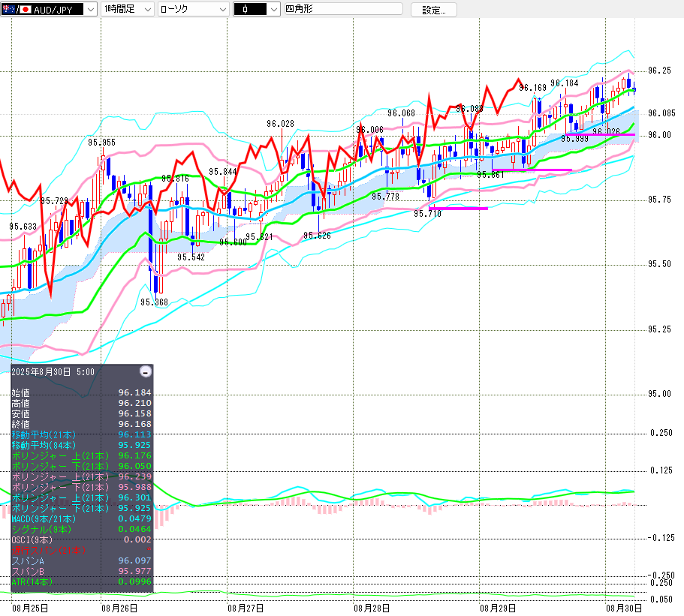Click the 四角形 shape field
The height and width of the screenshot is (616, 684).
(x=343, y=9)
